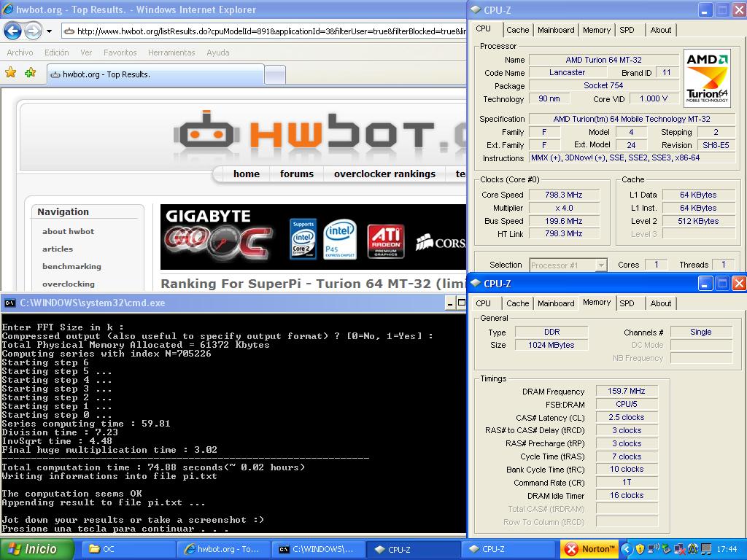Open the about hwbot navigation link
The height and width of the screenshot is (560, 747).
[x=68, y=231]
